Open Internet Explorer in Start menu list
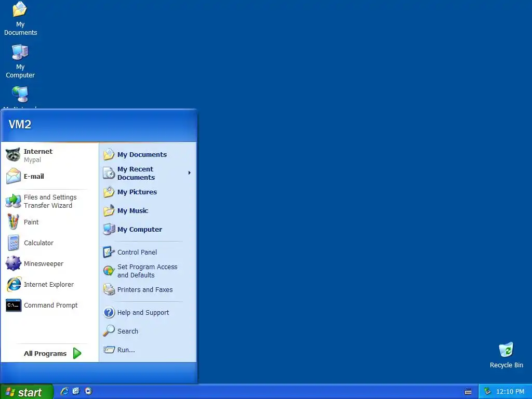 point(49,284)
